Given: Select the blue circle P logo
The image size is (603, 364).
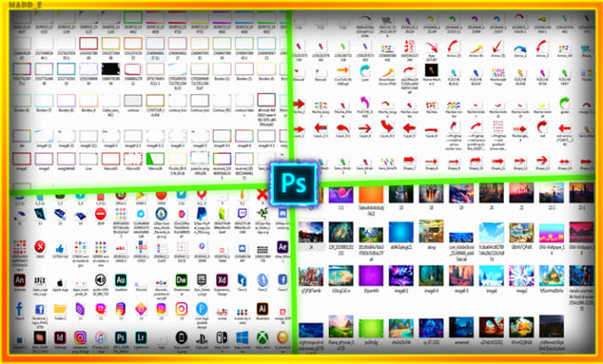Looking at the screenshot, I should (201, 309).
